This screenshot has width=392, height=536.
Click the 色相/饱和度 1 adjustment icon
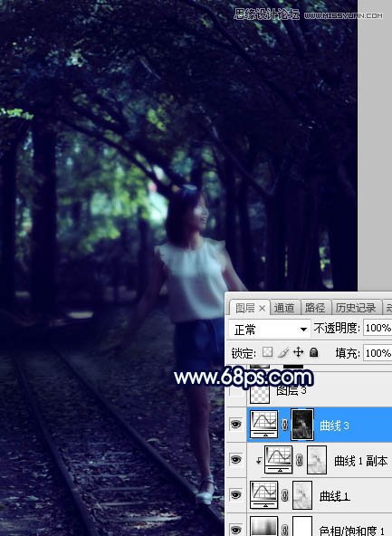coord(263,526)
